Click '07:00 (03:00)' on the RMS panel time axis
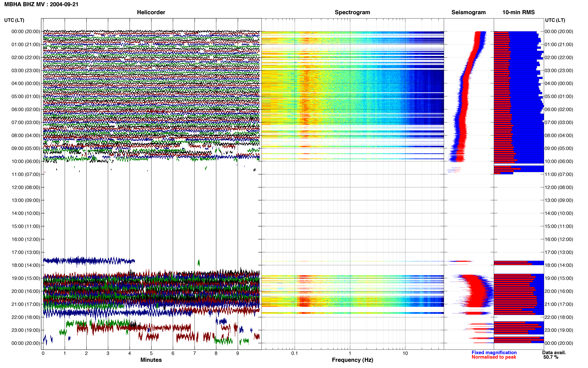 [x=559, y=122]
